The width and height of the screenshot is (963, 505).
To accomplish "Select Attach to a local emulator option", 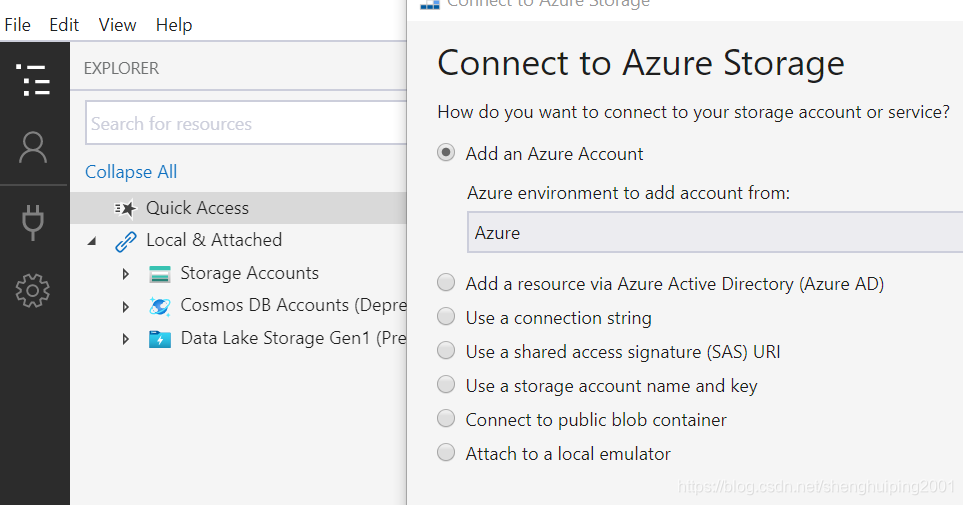I will pyautogui.click(x=447, y=453).
